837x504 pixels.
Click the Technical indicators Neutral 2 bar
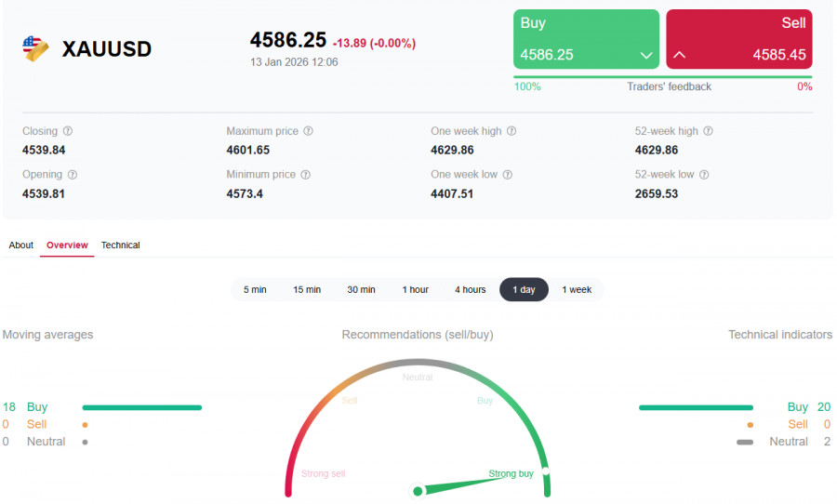[x=745, y=442]
